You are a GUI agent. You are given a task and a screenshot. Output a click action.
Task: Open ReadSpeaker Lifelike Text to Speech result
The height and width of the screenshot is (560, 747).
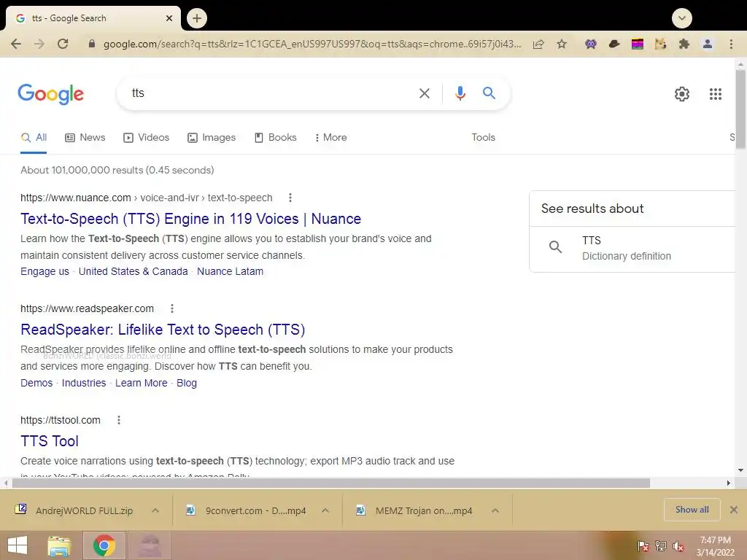pyautogui.click(x=163, y=330)
